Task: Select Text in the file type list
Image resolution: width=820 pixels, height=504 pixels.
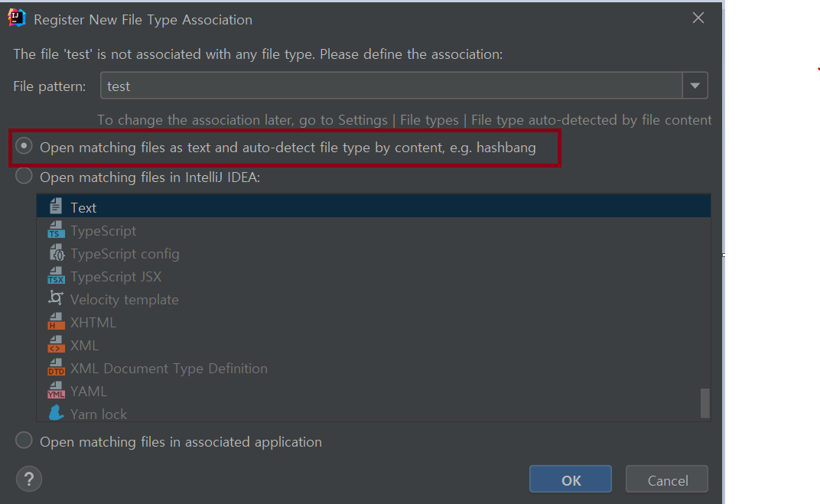Action: (x=373, y=207)
